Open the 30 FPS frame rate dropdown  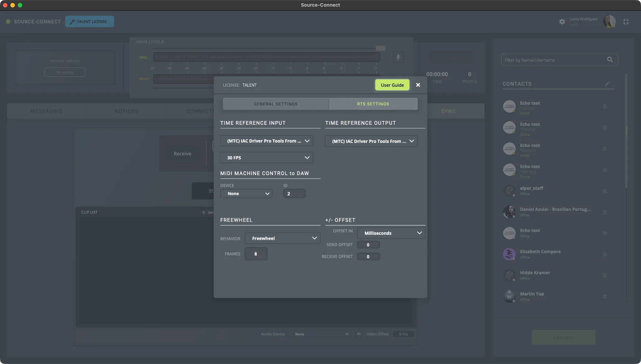tap(266, 158)
